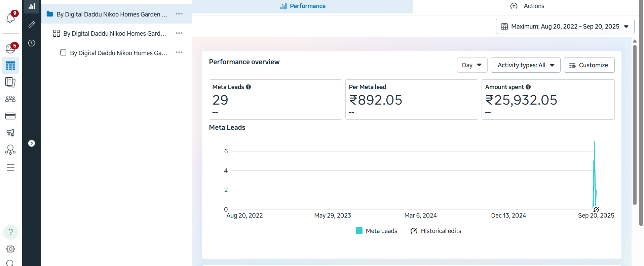Open the clock history icon
644x266 pixels.
tap(32, 43)
